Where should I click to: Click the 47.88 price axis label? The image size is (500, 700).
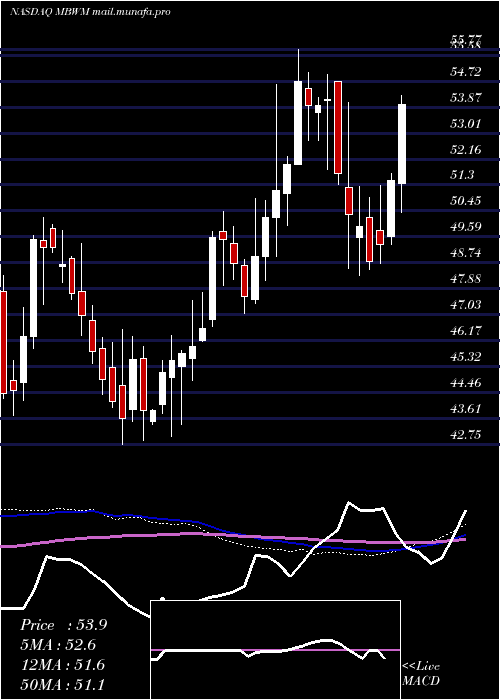[x=466, y=279]
